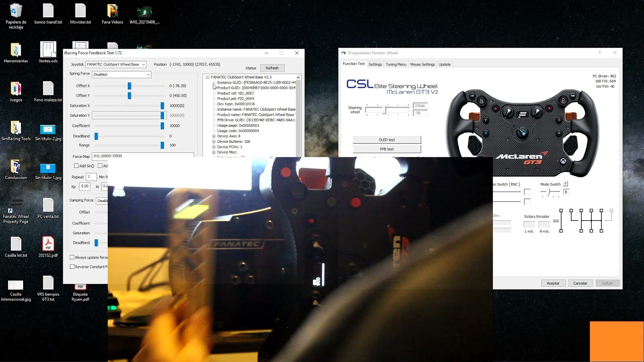Screen dimensions: 644x362
Task: Click the Offset X slider handle
Action: 129,86
